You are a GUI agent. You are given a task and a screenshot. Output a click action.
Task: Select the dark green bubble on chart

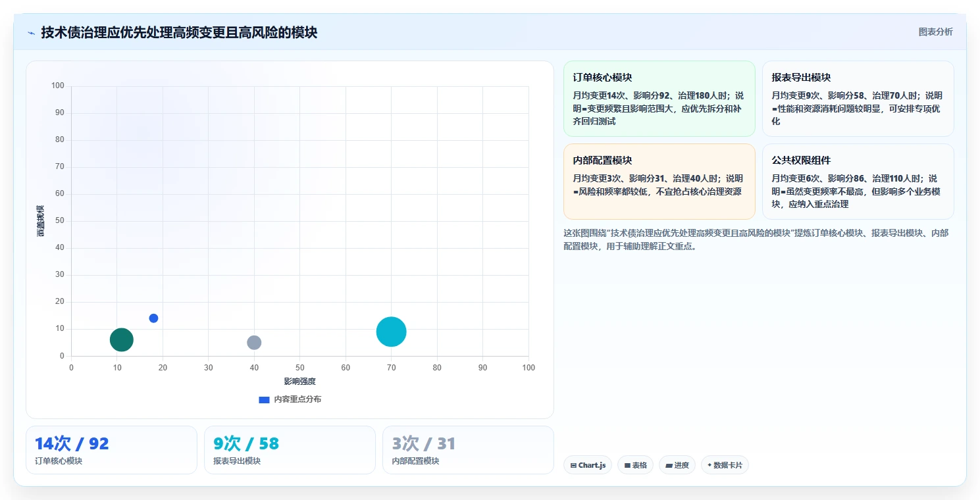122,340
